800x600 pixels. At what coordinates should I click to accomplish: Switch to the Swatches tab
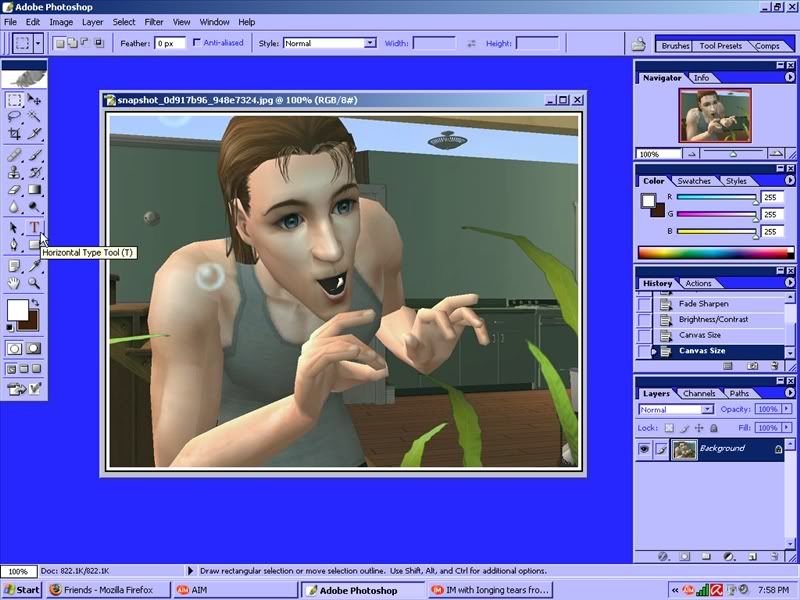click(x=693, y=181)
